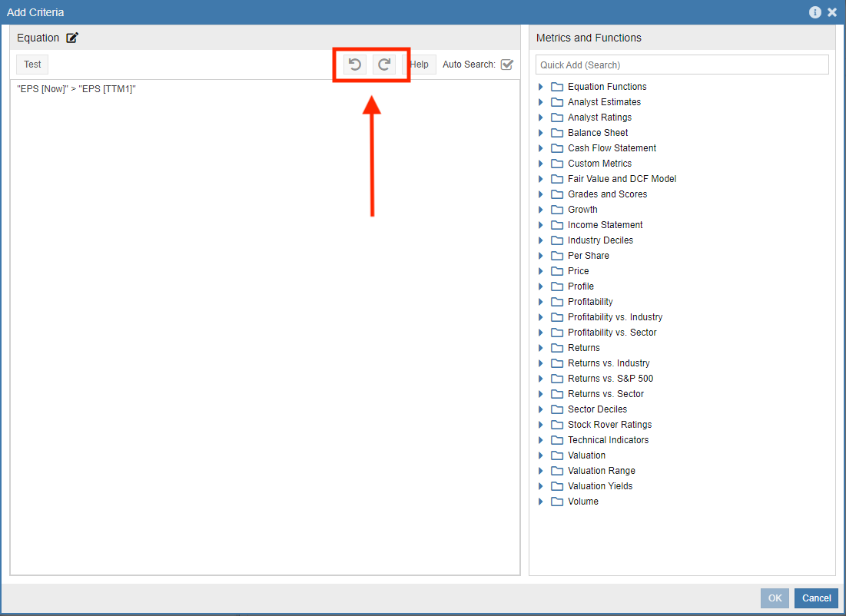Expand the Equation Functions tree node
The height and width of the screenshot is (616, 846).
pyautogui.click(x=541, y=87)
